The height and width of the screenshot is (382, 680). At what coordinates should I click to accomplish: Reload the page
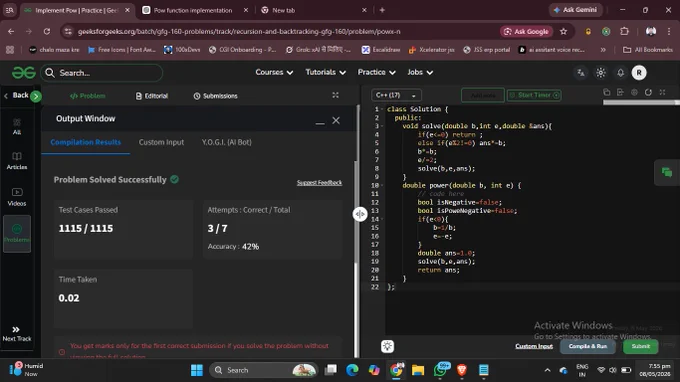[x=47, y=31]
